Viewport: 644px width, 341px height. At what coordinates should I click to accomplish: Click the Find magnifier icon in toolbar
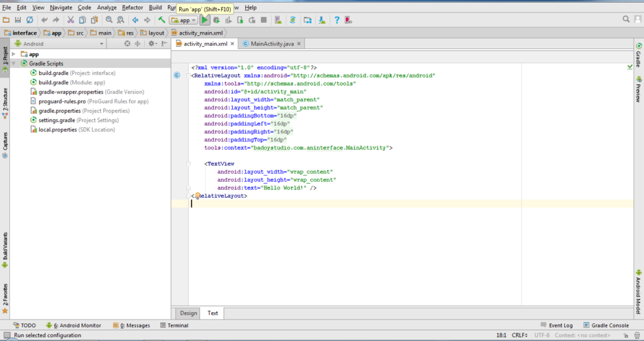tap(109, 20)
